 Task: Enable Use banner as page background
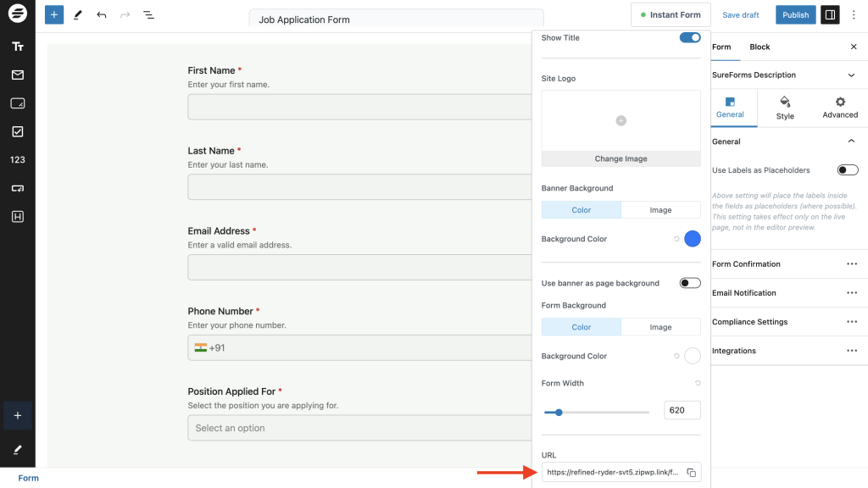[x=690, y=283]
